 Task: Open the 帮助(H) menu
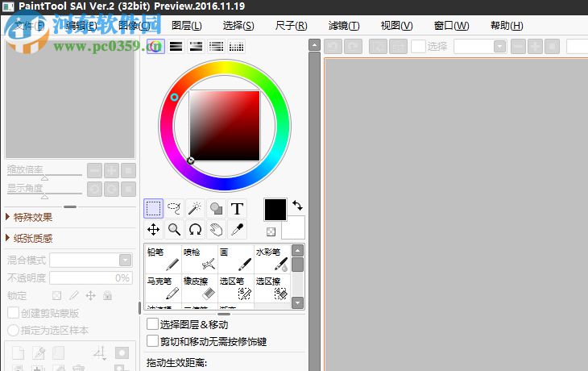point(507,26)
